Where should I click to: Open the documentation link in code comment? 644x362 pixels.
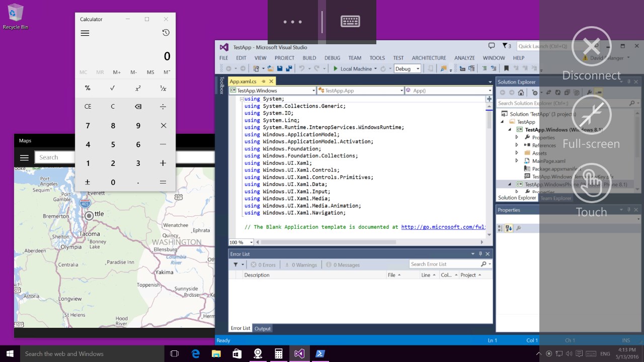coord(443,227)
